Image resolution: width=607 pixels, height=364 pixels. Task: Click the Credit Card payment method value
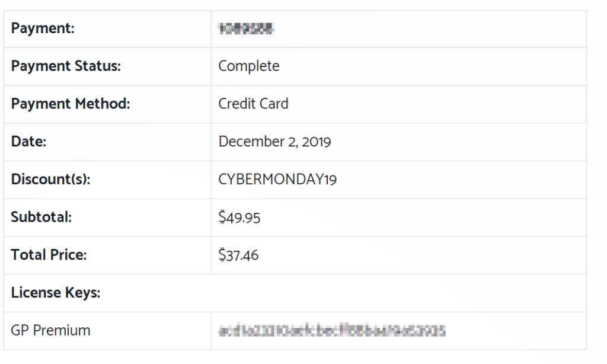pyautogui.click(x=253, y=104)
